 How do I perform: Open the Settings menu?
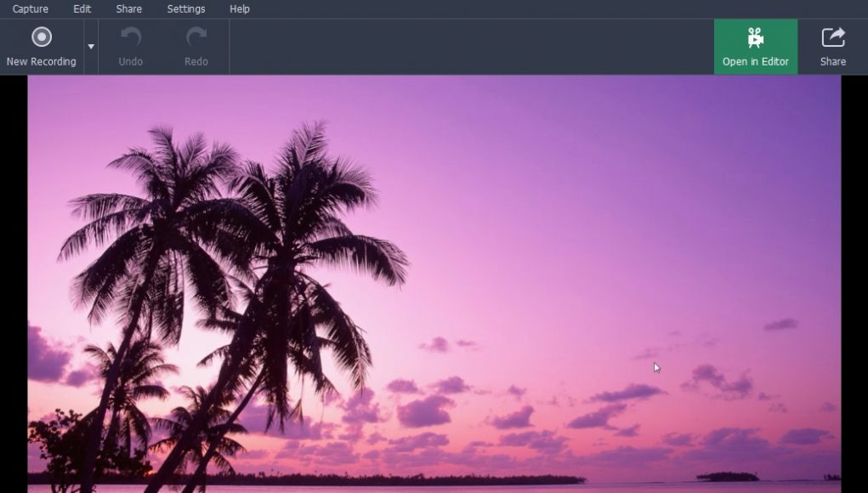(186, 8)
